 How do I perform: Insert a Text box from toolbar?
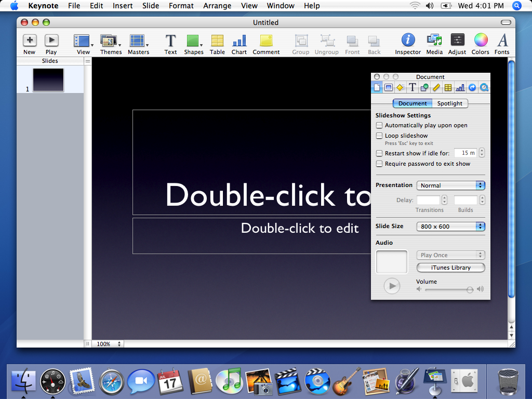[170, 44]
